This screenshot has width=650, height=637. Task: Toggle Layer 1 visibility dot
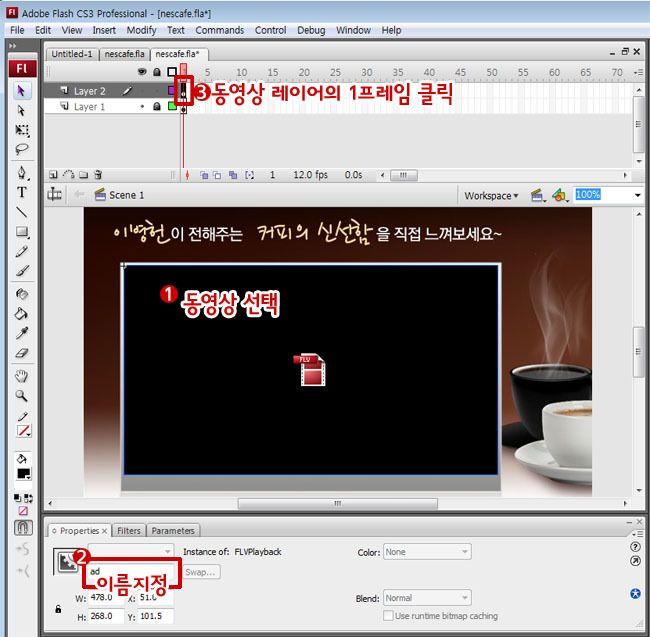[x=143, y=107]
